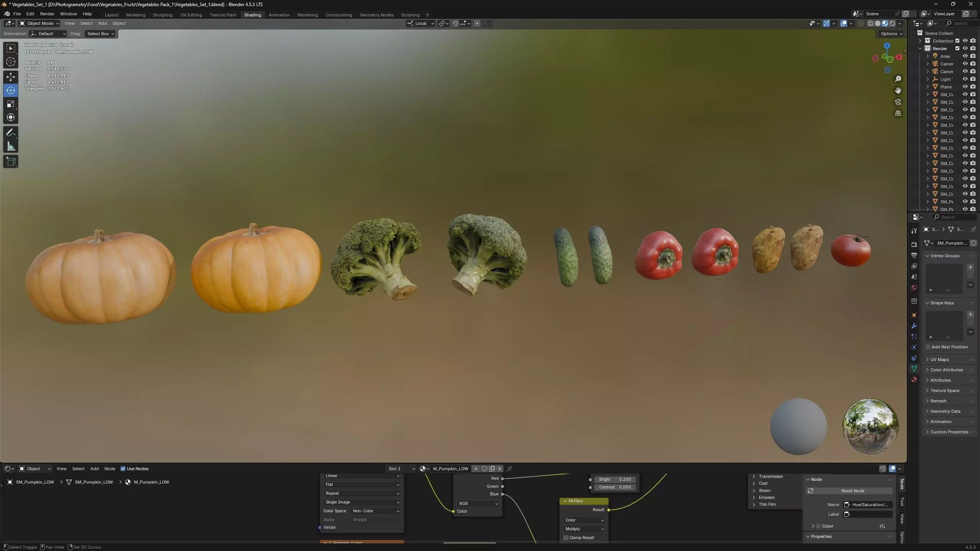This screenshot has width=980, height=551.
Task: Select the Measure tool
Action: click(x=11, y=146)
